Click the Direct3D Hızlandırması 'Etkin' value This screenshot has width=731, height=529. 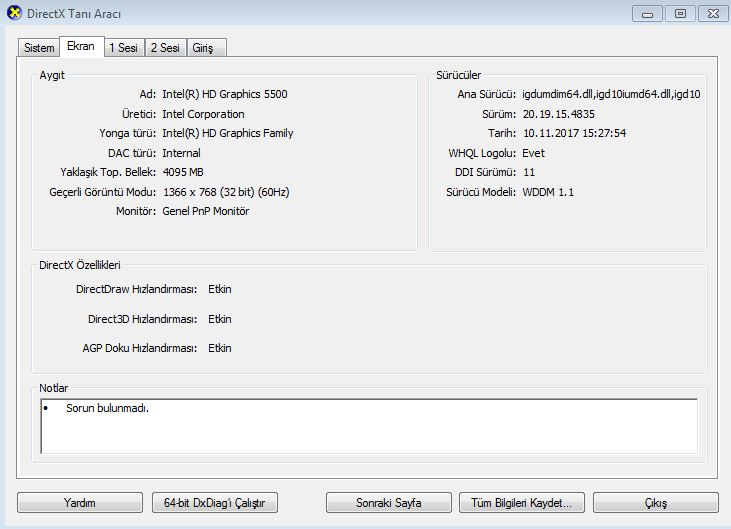220,319
